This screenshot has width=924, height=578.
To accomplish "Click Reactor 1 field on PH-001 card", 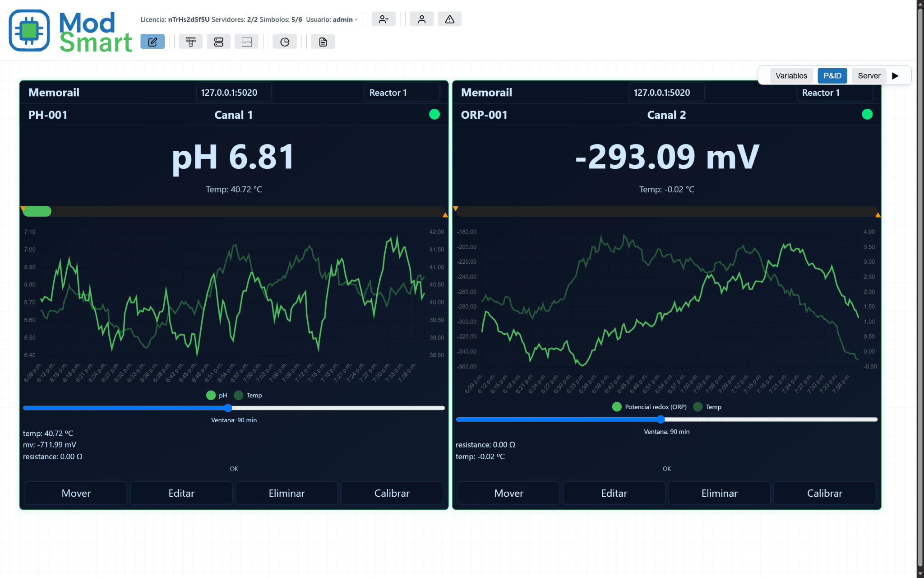I will tap(402, 93).
